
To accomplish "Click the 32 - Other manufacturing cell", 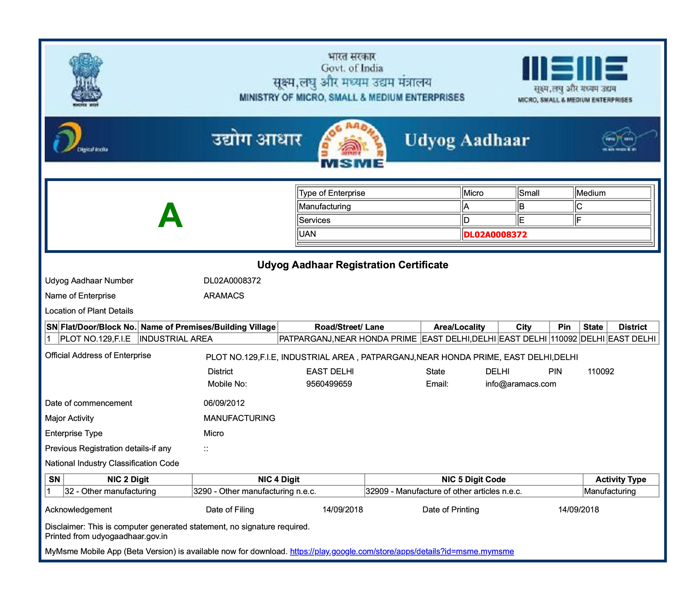I will coord(128,491).
